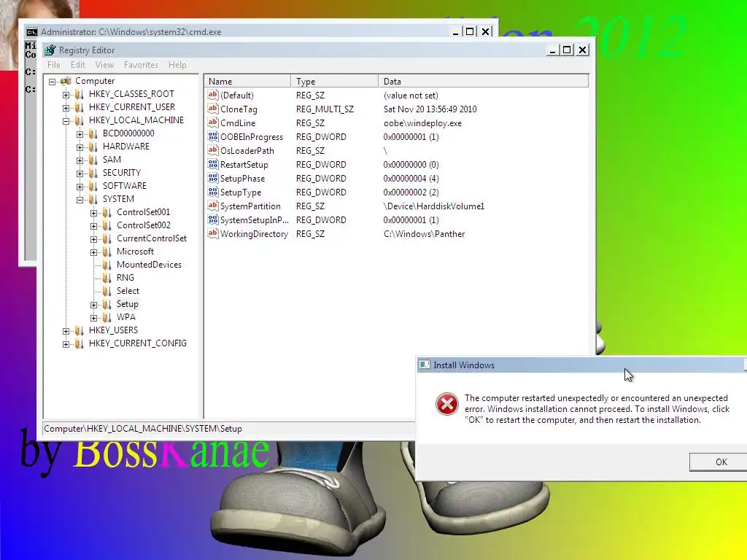Click the Registry Editor title bar icon

50,50
